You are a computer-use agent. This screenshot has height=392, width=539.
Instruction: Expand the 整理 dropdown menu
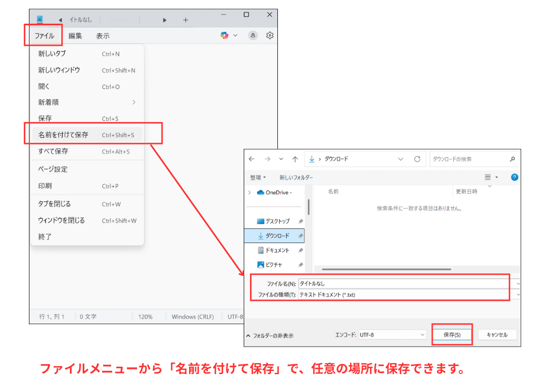pos(258,177)
